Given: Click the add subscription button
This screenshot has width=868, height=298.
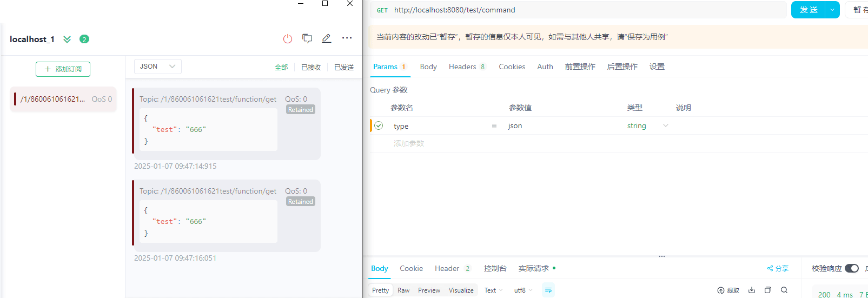Looking at the screenshot, I should click(x=63, y=69).
